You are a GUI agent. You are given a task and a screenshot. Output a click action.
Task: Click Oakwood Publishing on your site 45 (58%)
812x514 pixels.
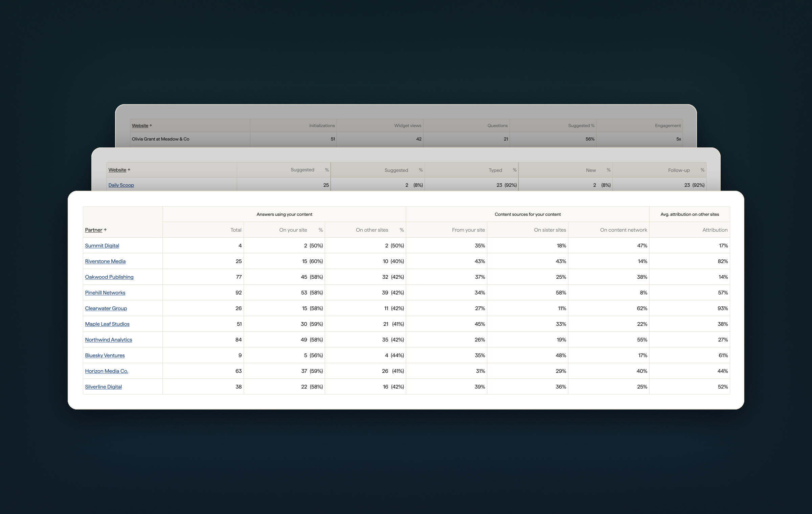[312, 277]
